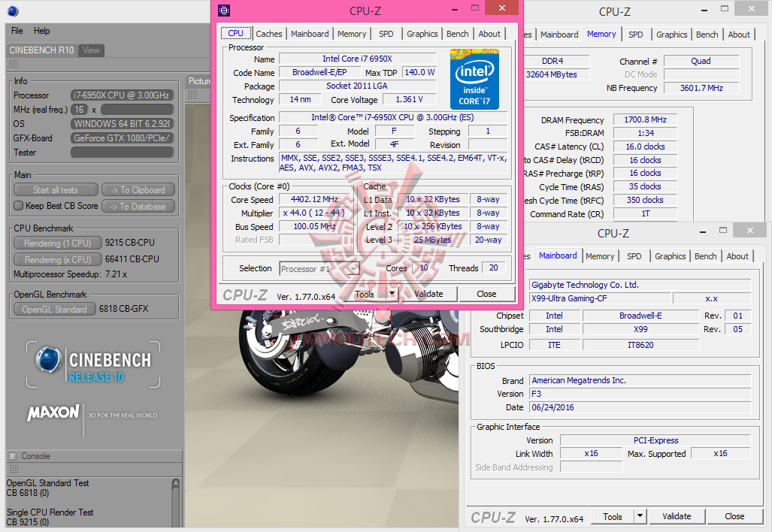The height and width of the screenshot is (532, 772).
Task: Select the Picture tab in Cinebench
Action: coord(199,81)
